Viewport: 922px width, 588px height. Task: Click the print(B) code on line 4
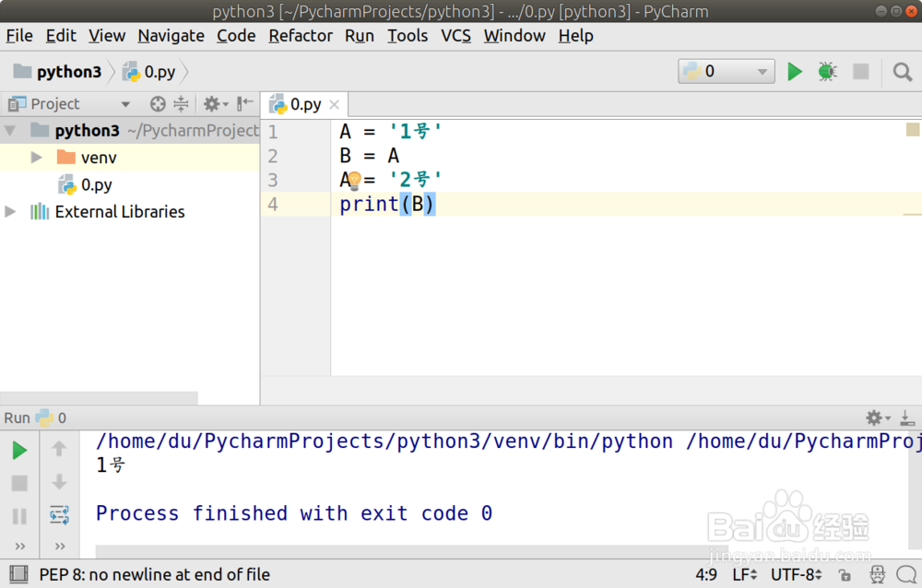(387, 204)
